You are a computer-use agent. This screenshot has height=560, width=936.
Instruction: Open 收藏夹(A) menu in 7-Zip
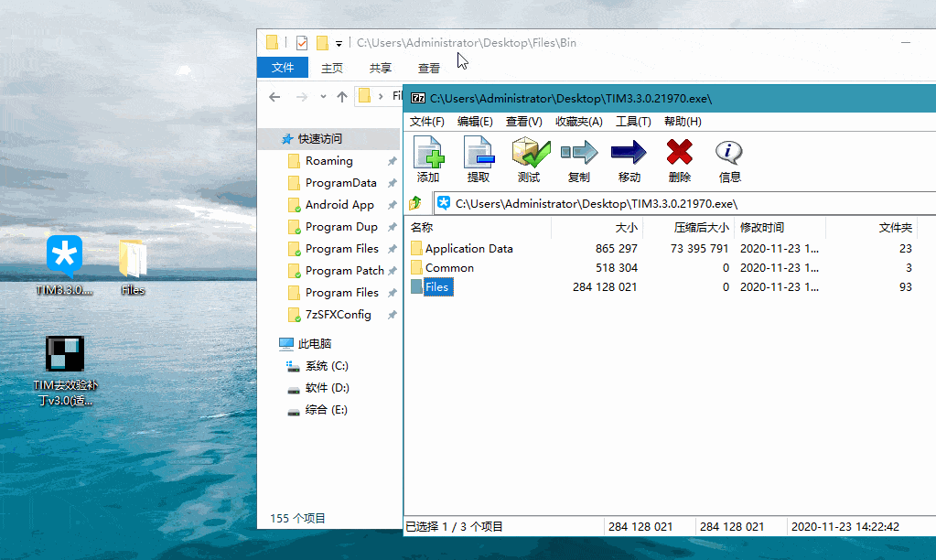point(579,122)
